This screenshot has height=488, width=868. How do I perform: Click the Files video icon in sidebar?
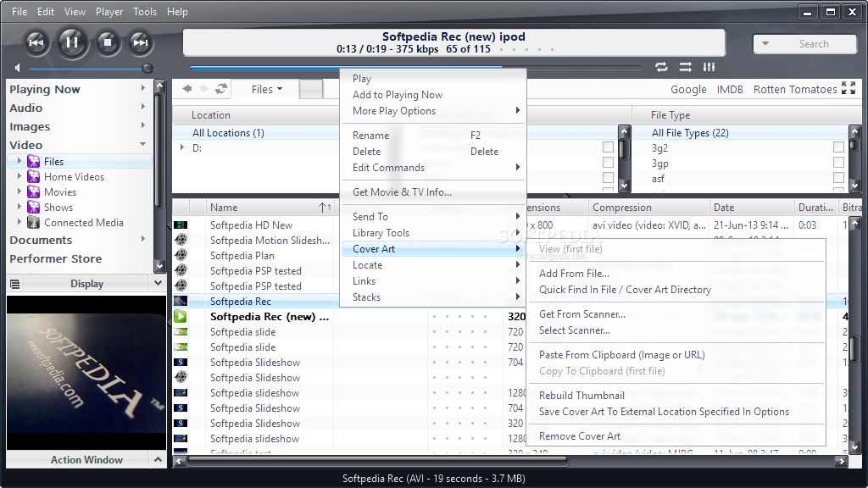pyautogui.click(x=34, y=162)
